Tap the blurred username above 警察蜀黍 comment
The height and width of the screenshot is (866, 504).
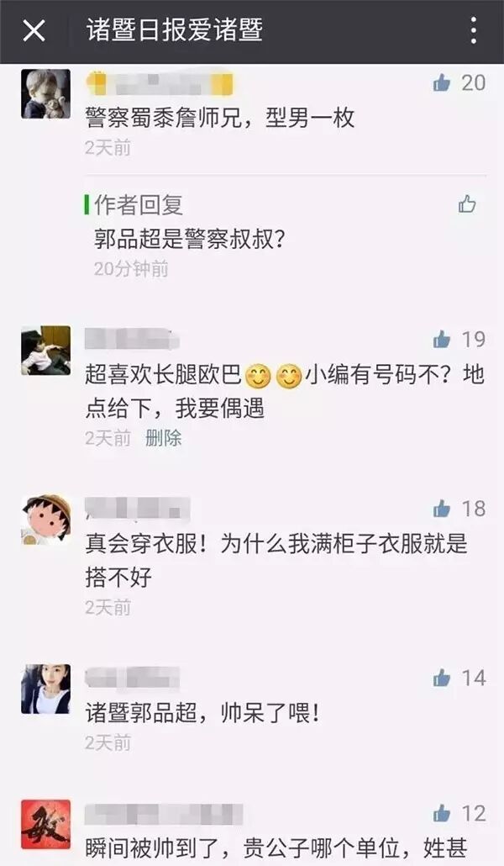coord(160,83)
